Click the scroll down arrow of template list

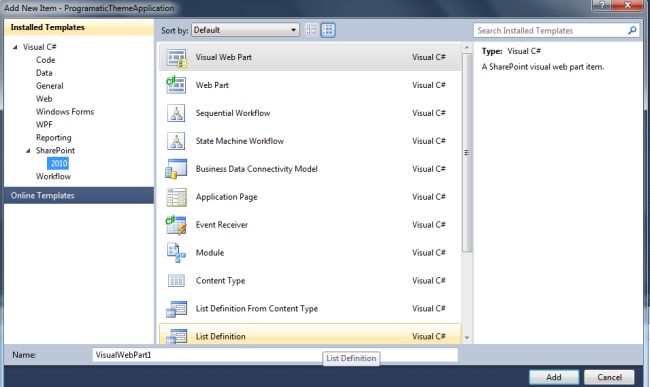(x=467, y=338)
